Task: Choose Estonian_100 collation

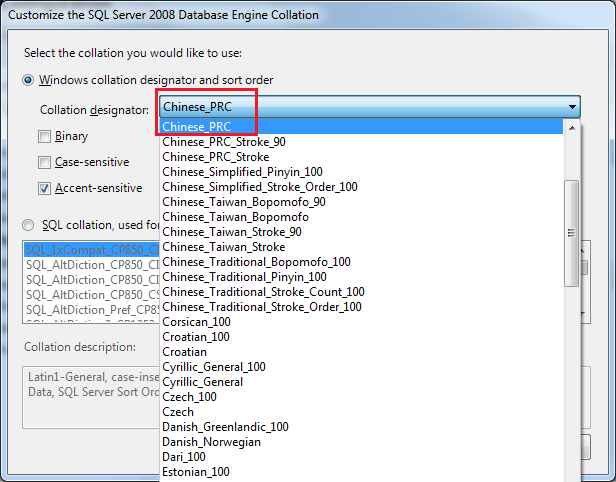Action: click(x=361, y=472)
